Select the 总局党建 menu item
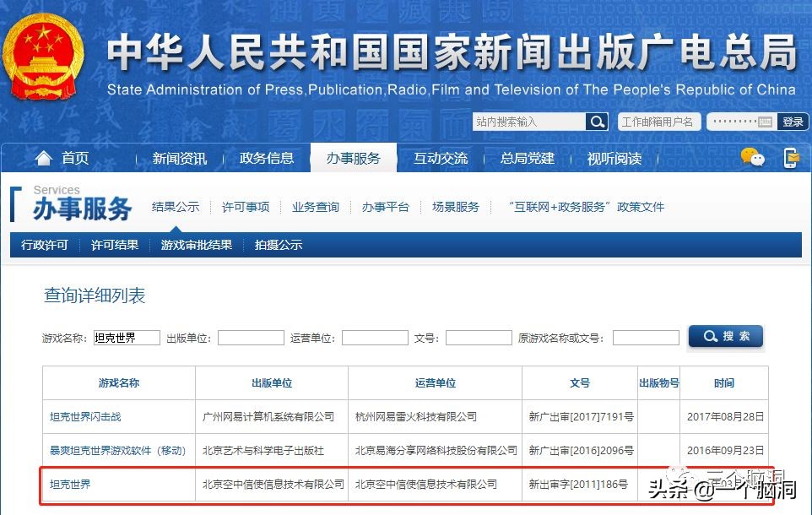Viewport: 812px width, 515px height. tap(527, 158)
